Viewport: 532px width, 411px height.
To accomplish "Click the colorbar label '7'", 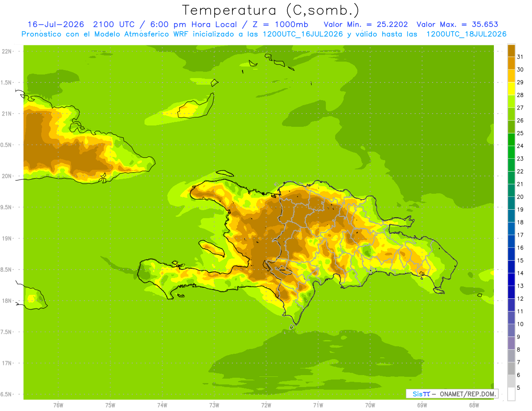I will pyautogui.click(x=519, y=362).
